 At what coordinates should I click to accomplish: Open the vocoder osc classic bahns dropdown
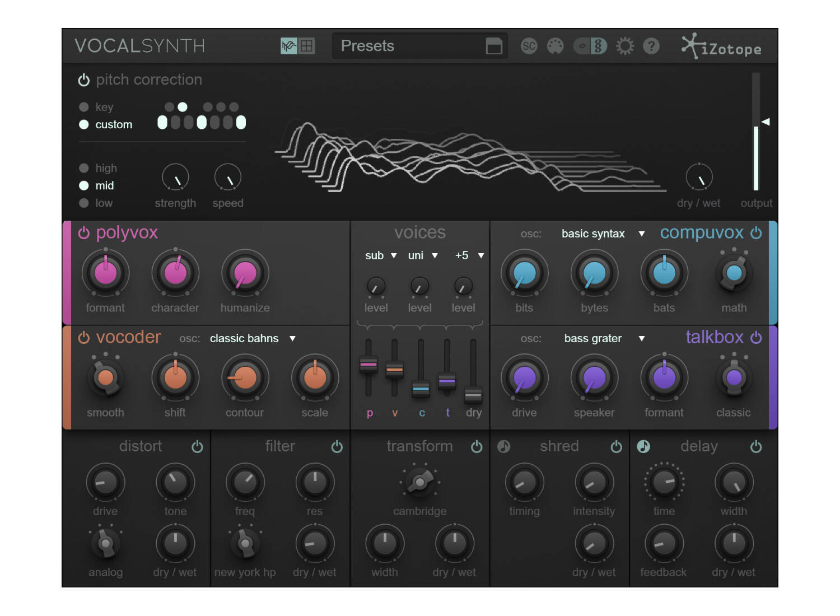pos(253,338)
